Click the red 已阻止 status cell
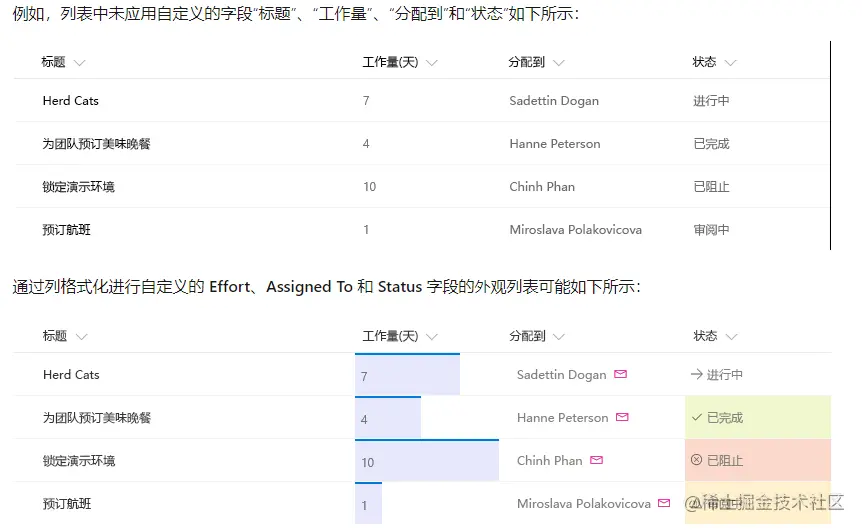 click(758, 461)
